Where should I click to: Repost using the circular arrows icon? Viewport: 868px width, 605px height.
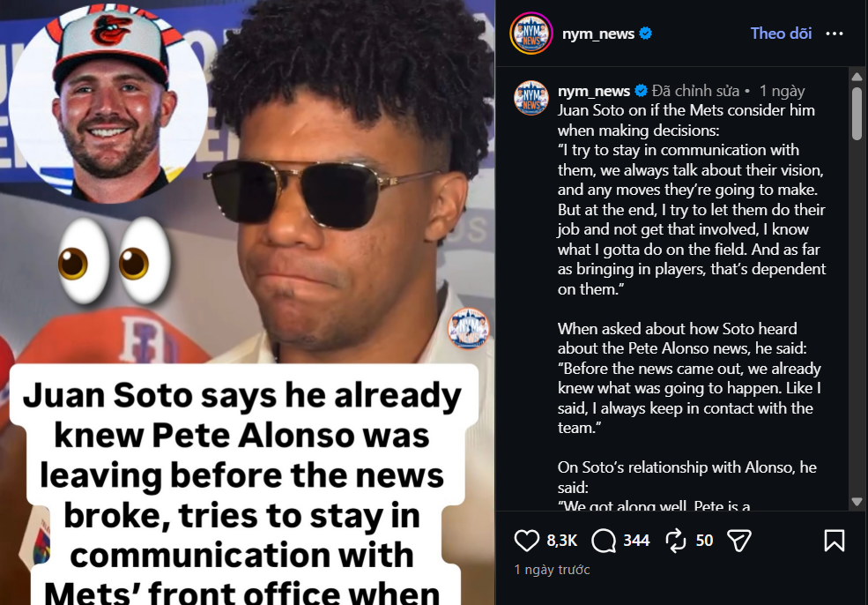[x=676, y=540]
